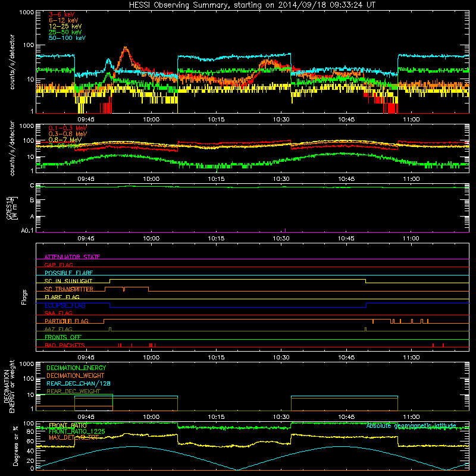Viewport: 476px width, 476px height.
Task: Click the DECIMATION_ENERGY legend label
Action: [76, 368]
